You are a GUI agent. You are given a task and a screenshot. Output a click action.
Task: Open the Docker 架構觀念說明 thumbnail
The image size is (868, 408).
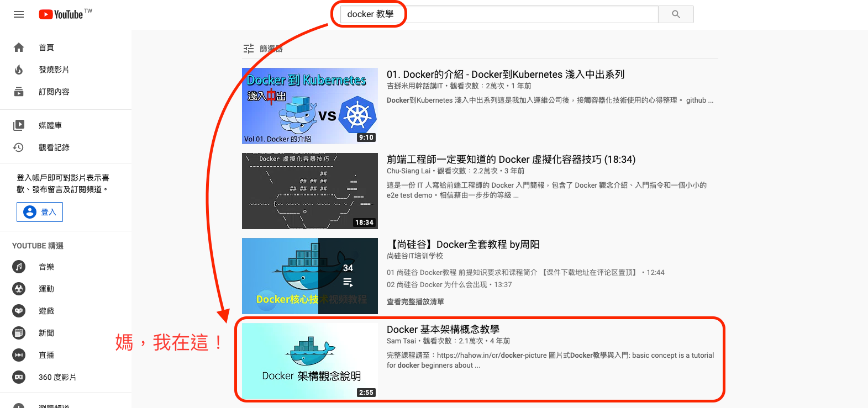(310, 361)
